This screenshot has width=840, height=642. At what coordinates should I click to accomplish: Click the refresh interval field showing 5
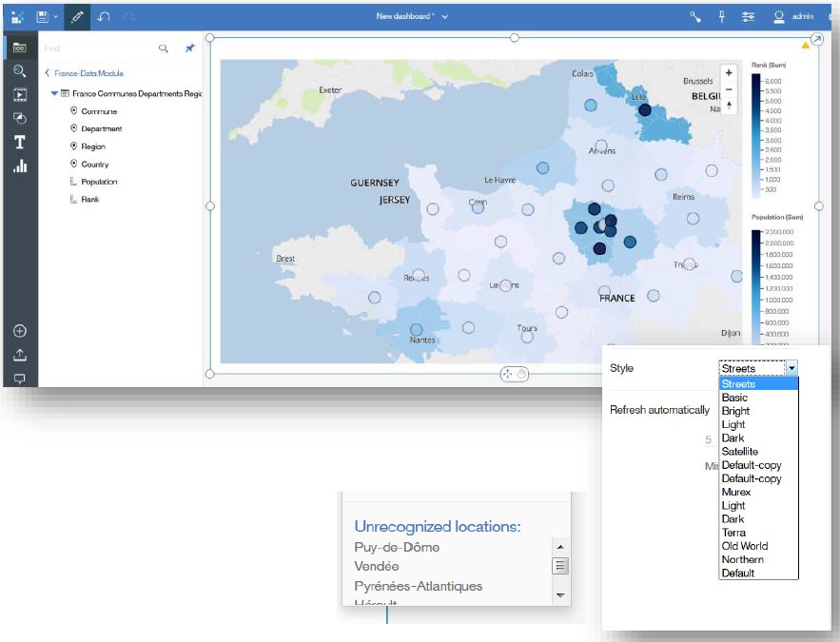tap(710, 440)
